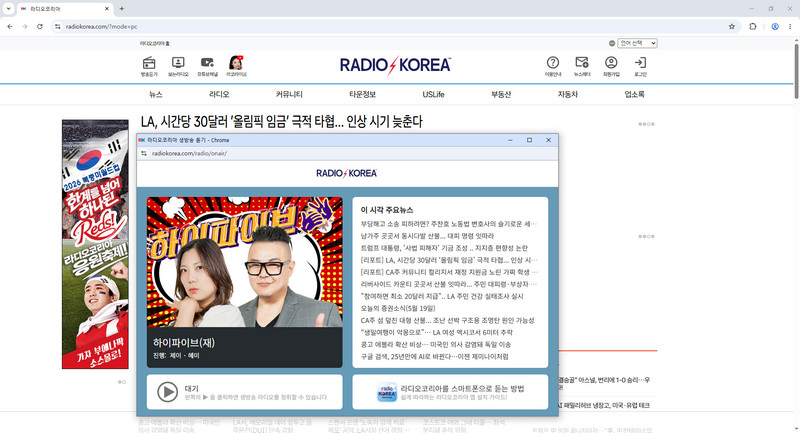Open the 언어 선택 language dropdown
The height and width of the screenshot is (433, 800).
pos(637,43)
